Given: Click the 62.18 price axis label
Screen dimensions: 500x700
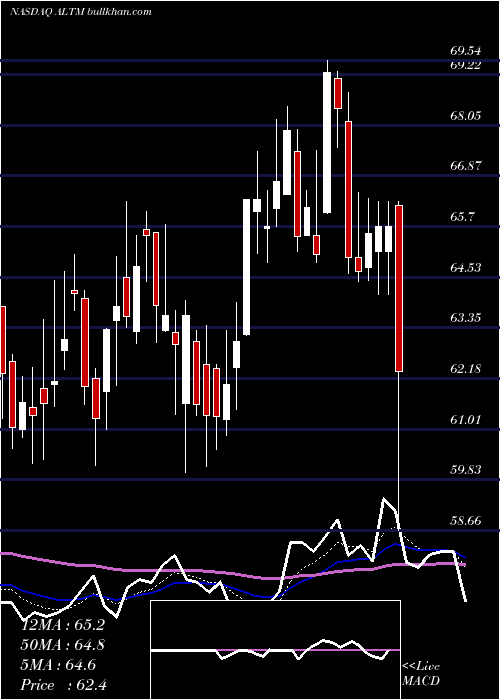Looking at the screenshot, I should tap(466, 369).
